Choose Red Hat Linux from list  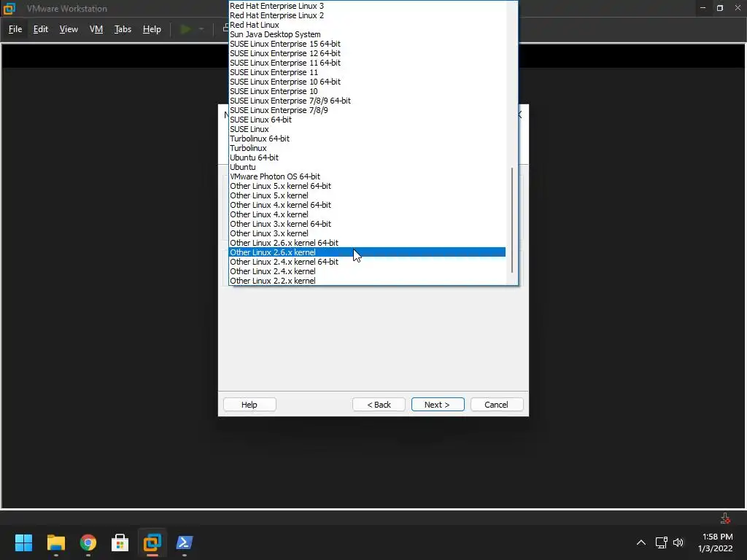point(367,25)
